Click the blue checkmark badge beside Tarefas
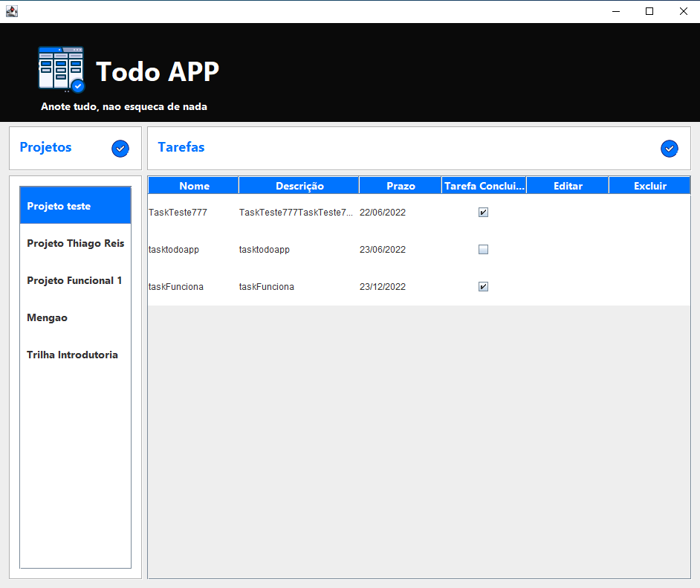Viewport: 700px width, 588px height. coord(669,149)
